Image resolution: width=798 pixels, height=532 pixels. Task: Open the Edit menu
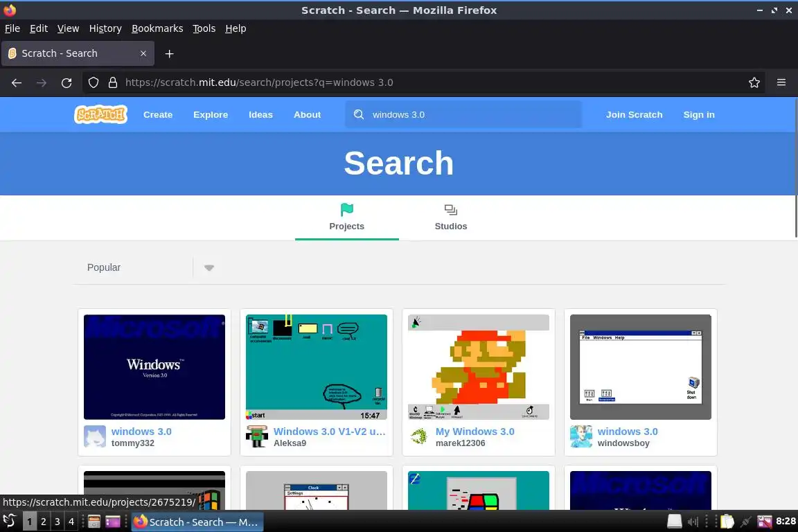tap(39, 28)
